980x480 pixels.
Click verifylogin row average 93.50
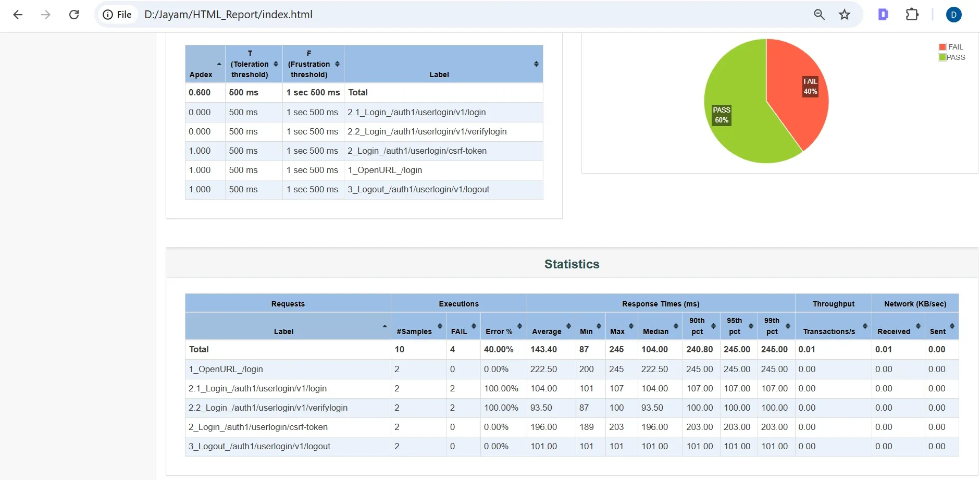click(541, 408)
